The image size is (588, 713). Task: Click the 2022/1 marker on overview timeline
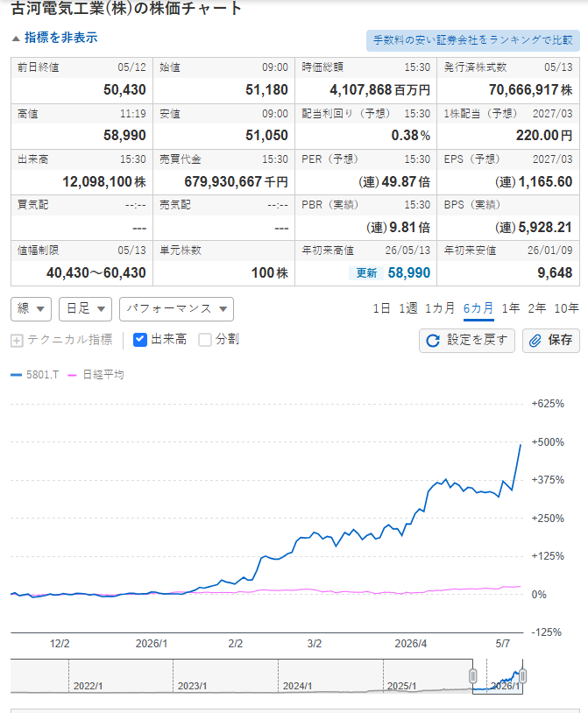pyautogui.click(x=88, y=686)
